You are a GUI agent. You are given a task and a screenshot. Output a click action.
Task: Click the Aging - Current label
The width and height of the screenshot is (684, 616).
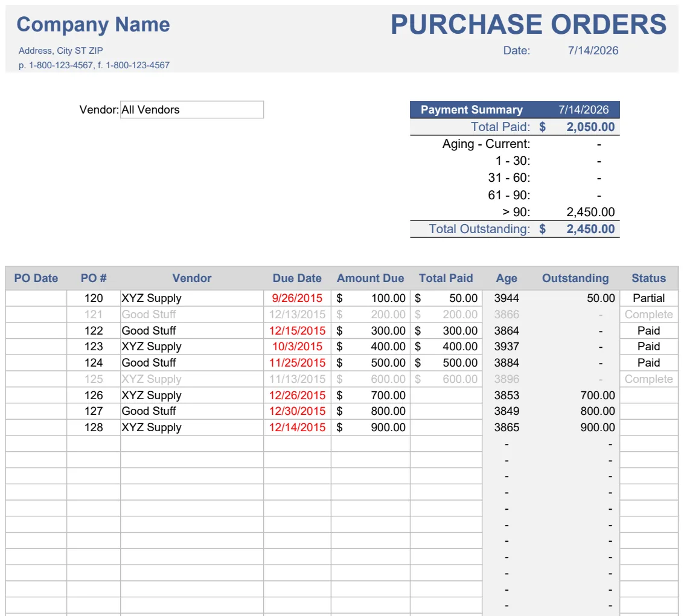[487, 144]
